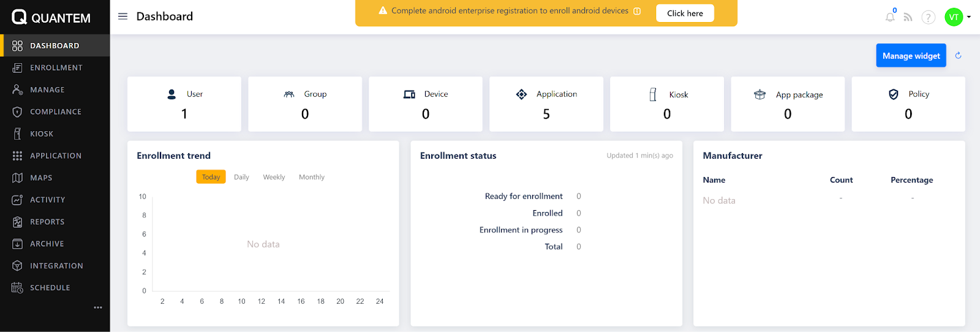The height and width of the screenshot is (332, 980).
Task: Open the help question mark icon
Action: click(x=929, y=17)
